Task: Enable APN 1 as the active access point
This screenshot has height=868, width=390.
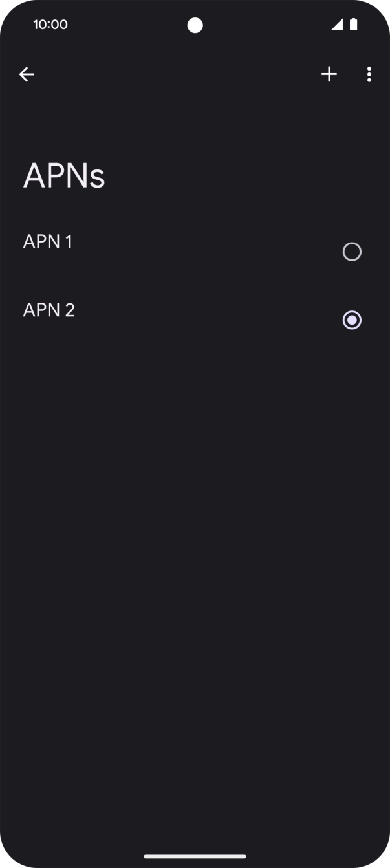Action: point(351,252)
